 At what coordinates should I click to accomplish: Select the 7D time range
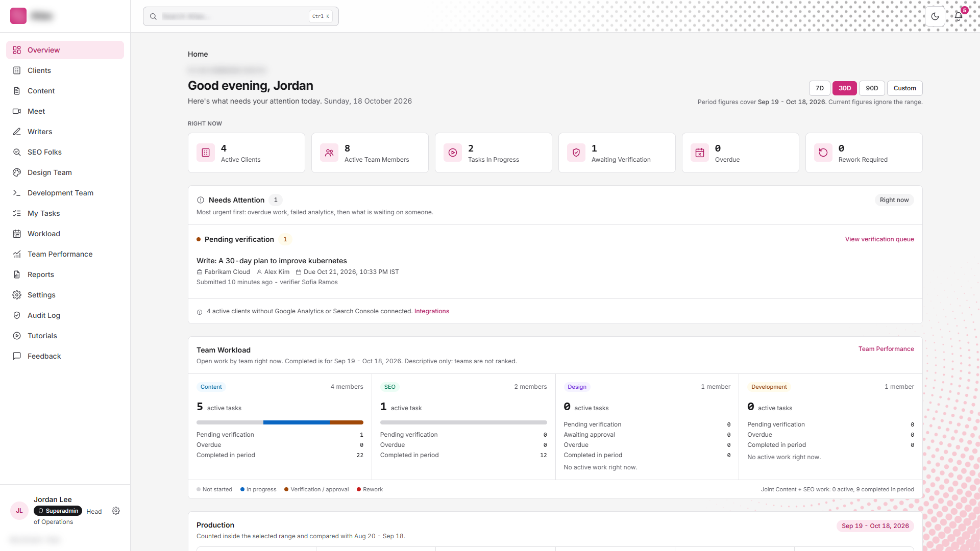[x=820, y=88]
